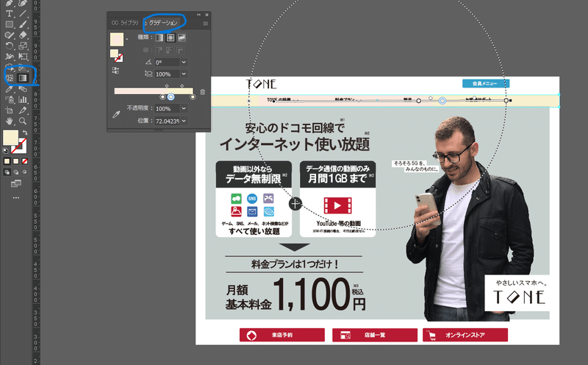
Task: Click the toolbar fill color swatch
Action: click(10, 138)
